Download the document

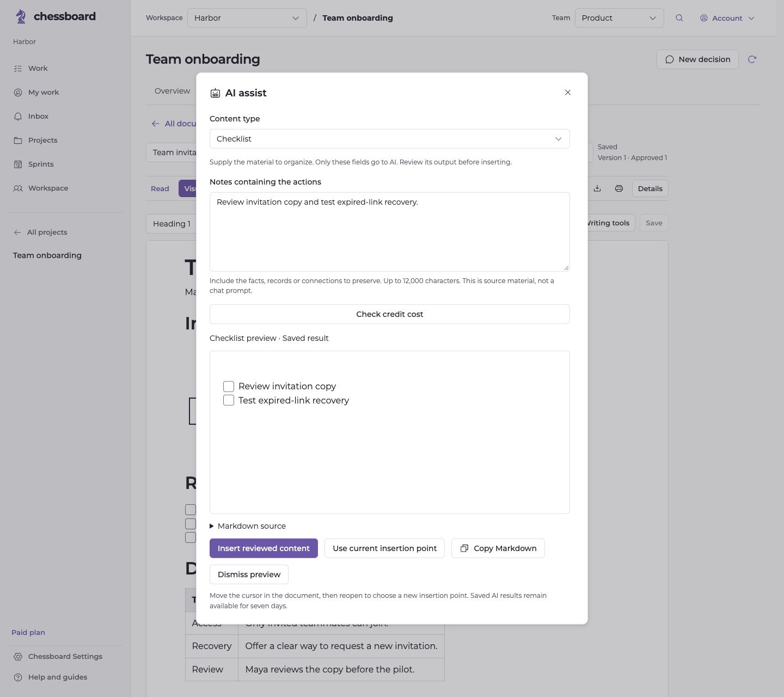coord(597,188)
